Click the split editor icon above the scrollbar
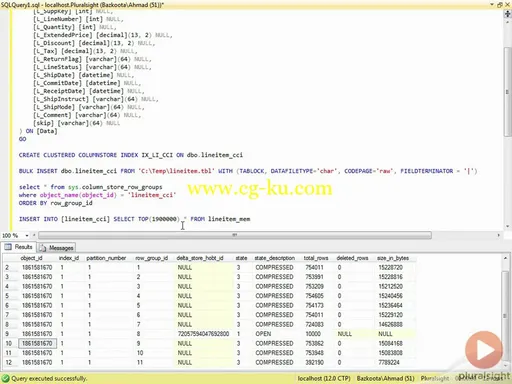Screen dimensions: 512x384 [x=507, y=14]
